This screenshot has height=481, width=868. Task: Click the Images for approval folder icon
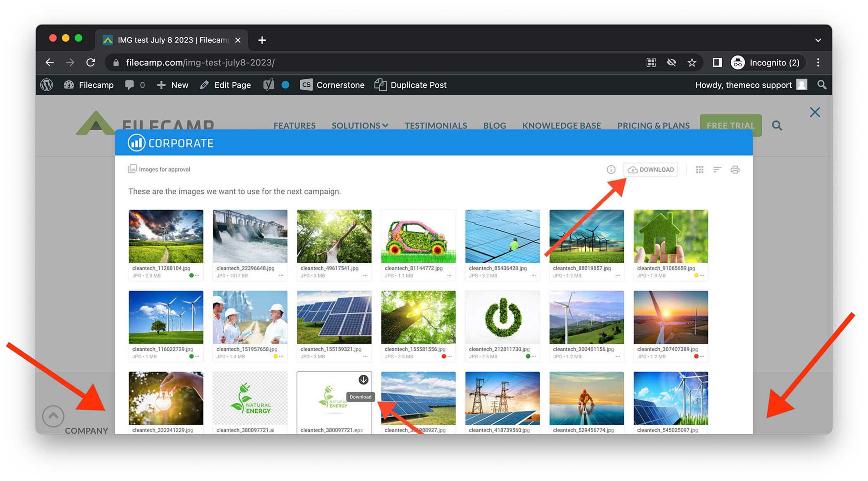(x=132, y=169)
